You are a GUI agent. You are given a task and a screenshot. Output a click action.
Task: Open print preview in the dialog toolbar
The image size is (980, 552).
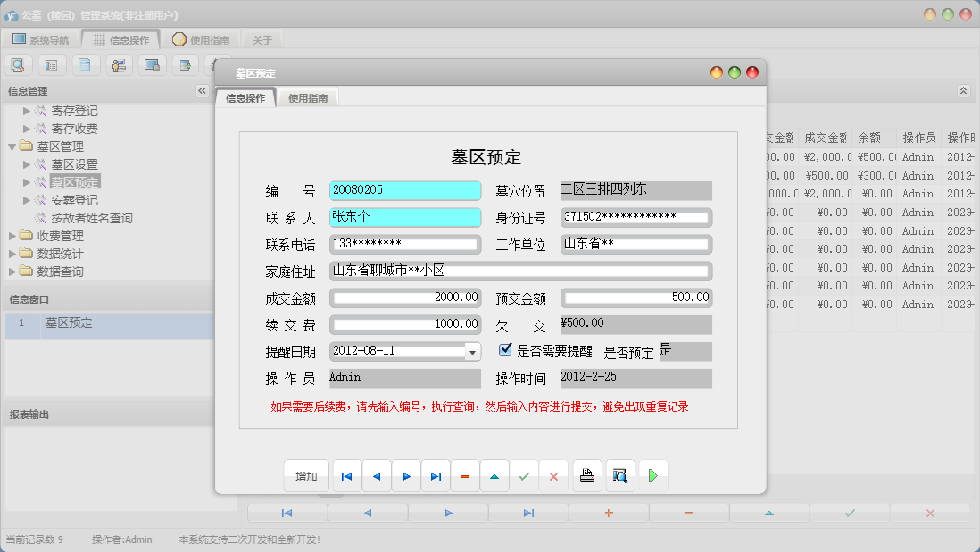coord(619,475)
